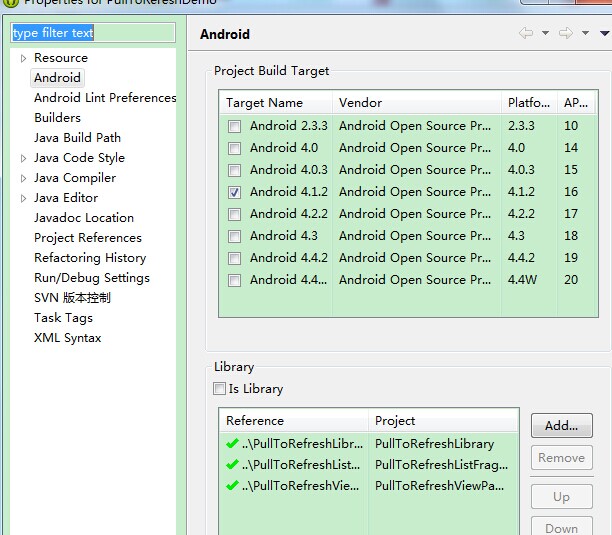Open the Builders page
The image size is (612, 535).
57,117
